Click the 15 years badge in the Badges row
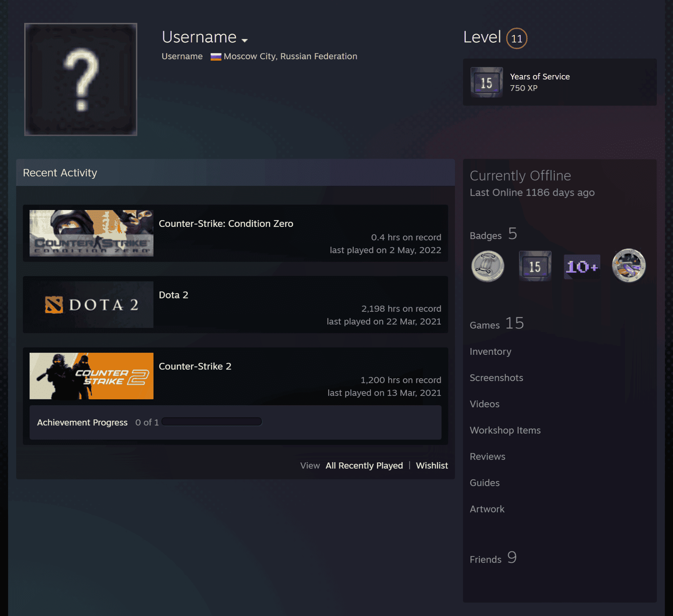This screenshot has width=673, height=616. (535, 266)
